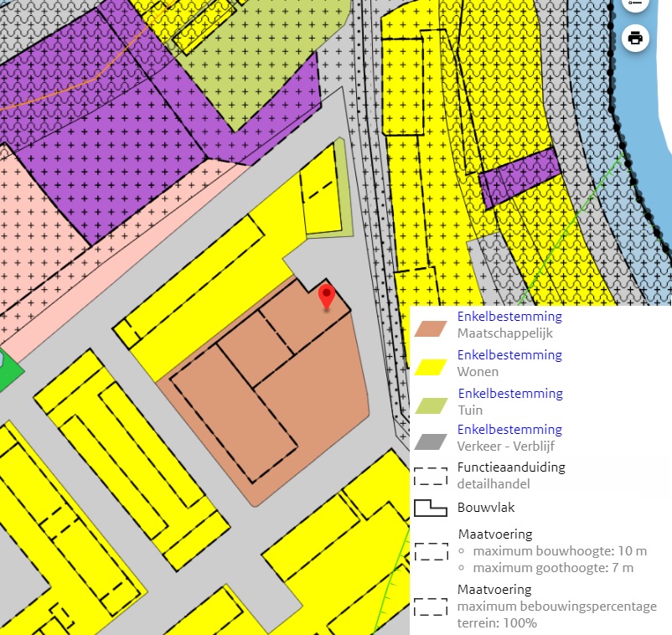Click the dashed Functieaanduiding legend symbol
The height and width of the screenshot is (635, 672).
[431, 476]
